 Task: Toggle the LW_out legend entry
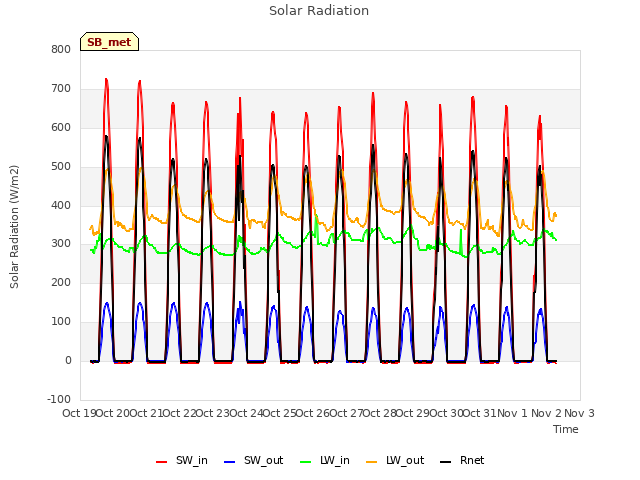click(395, 460)
